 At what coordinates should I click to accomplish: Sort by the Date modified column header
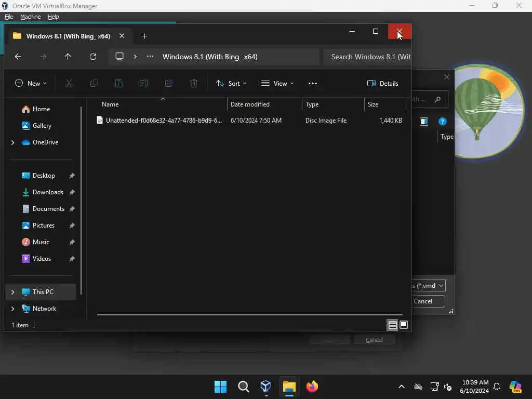tap(264, 104)
